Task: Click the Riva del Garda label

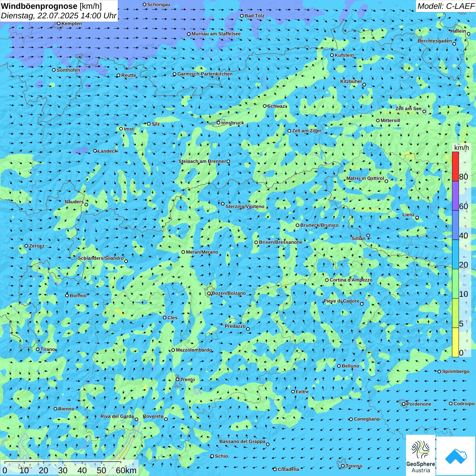Action: [x=117, y=416]
